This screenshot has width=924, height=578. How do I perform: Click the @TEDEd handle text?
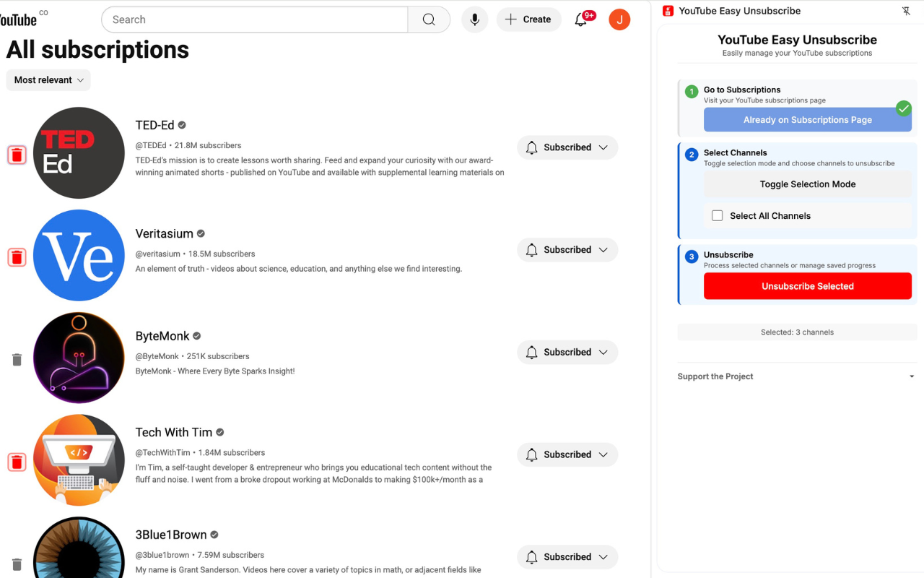[x=151, y=145]
